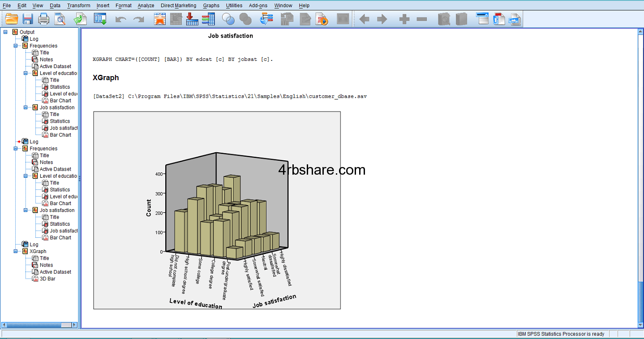Click the Insert Text toolbar icon

tap(515, 19)
